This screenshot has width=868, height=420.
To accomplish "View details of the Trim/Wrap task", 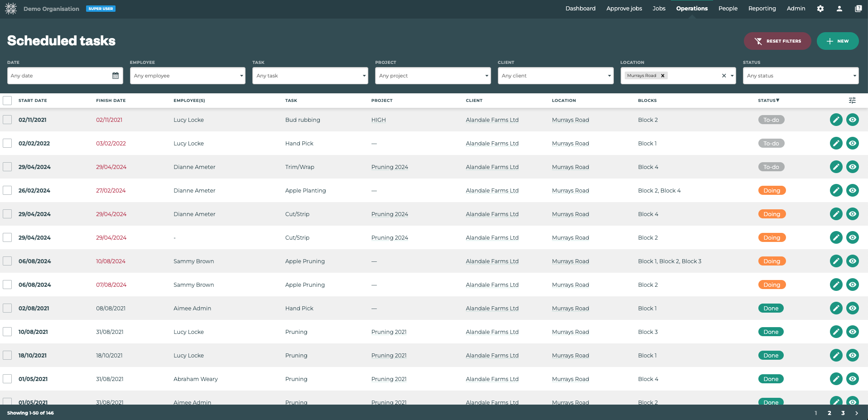I will tap(853, 167).
